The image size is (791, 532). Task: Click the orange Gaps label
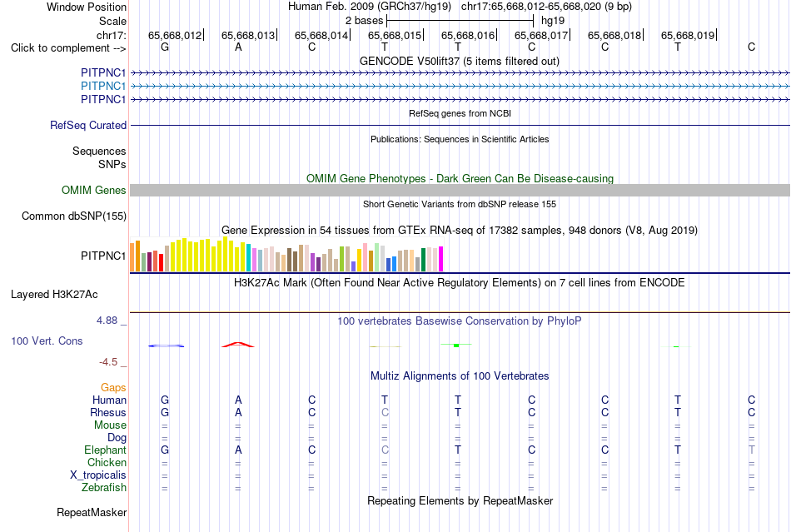click(x=113, y=387)
